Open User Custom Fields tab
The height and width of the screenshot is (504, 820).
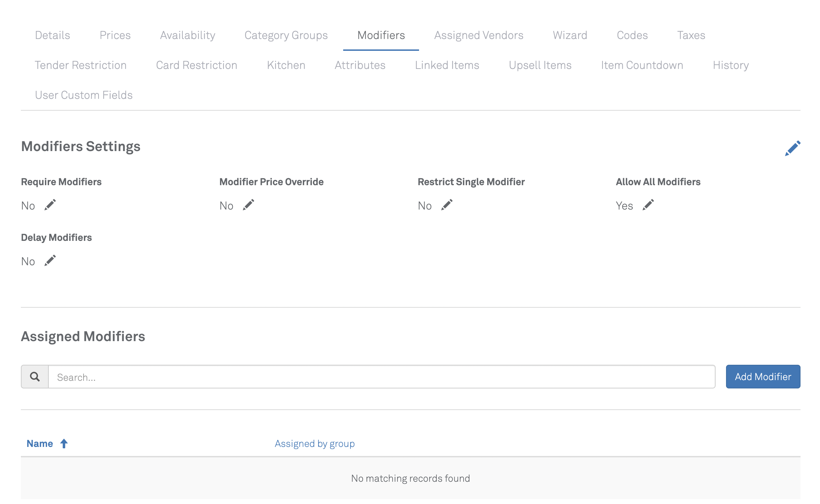point(84,95)
